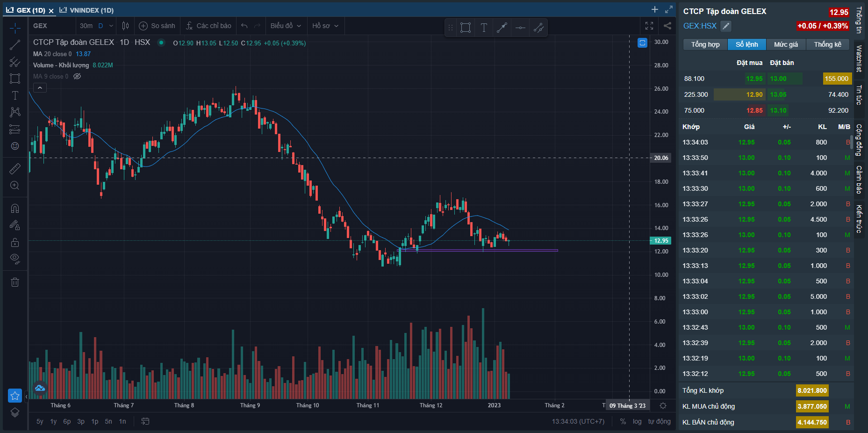868x433 pixels.
Task: Toggle the log scale option
Action: coord(637,421)
